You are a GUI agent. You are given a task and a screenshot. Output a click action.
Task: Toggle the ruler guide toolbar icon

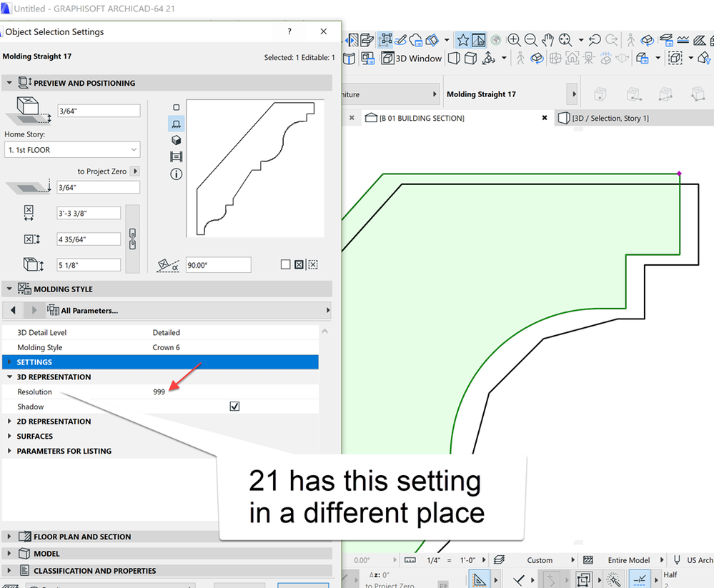coord(479,41)
